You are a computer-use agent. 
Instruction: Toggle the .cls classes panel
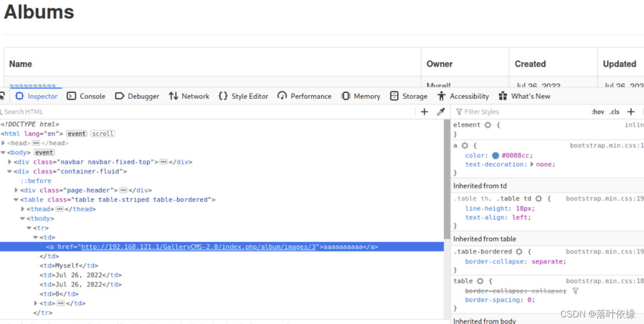pyautogui.click(x=614, y=111)
